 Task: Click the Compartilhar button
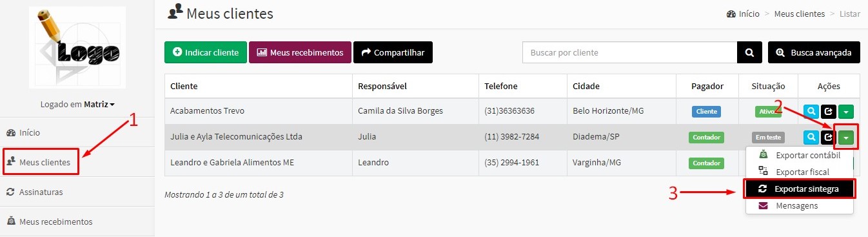[x=393, y=52]
